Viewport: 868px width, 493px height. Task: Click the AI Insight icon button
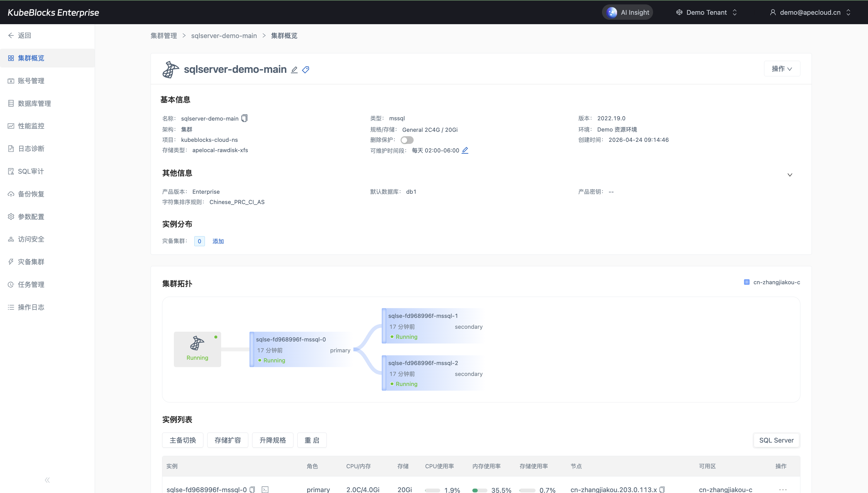(x=612, y=12)
